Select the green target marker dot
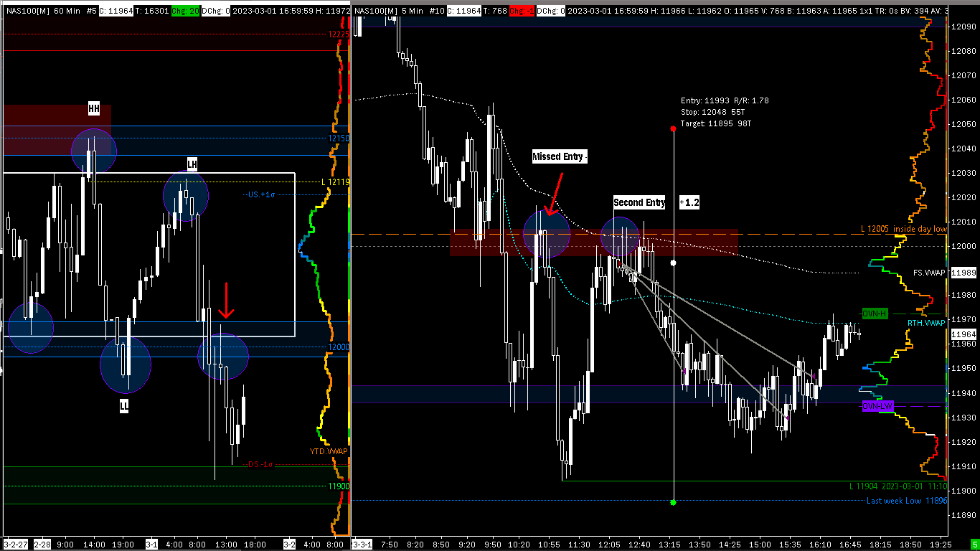Image resolution: width=980 pixels, height=551 pixels. (x=673, y=502)
